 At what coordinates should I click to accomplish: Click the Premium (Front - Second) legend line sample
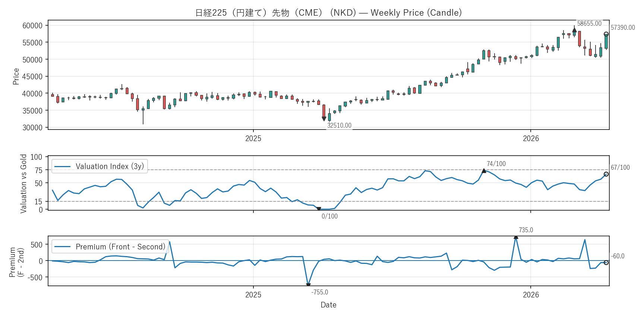coord(62,247)
